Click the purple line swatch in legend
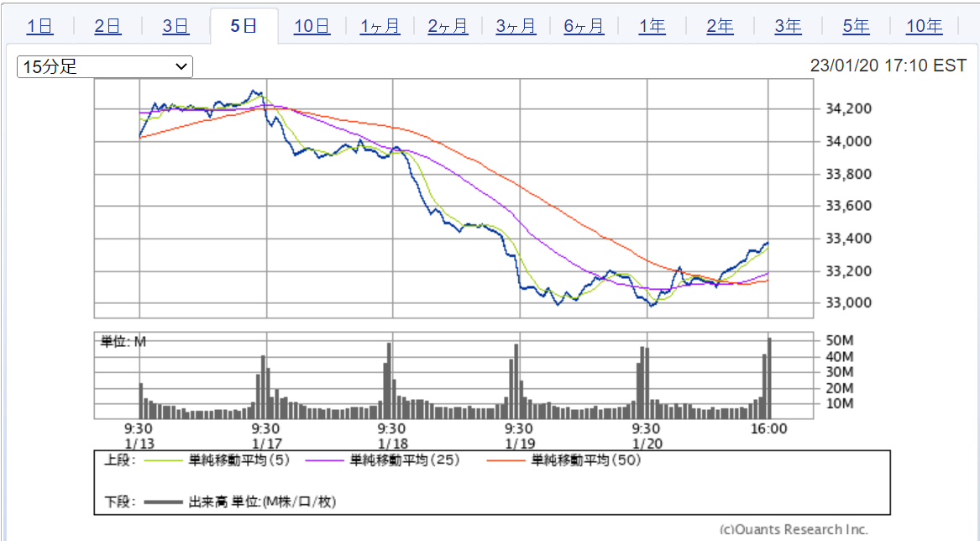The image size is (980, 541). pyautogui.click(x=324, y=461)
